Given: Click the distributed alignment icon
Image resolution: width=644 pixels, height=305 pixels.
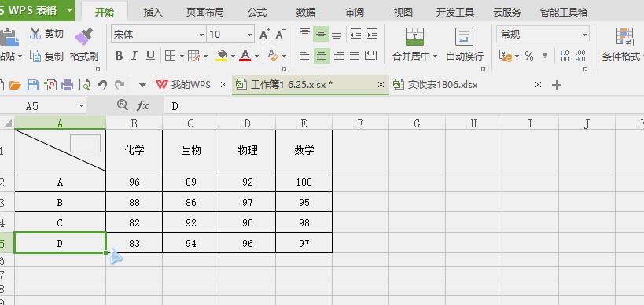Looking at the screenshot, I should (371, 55).
